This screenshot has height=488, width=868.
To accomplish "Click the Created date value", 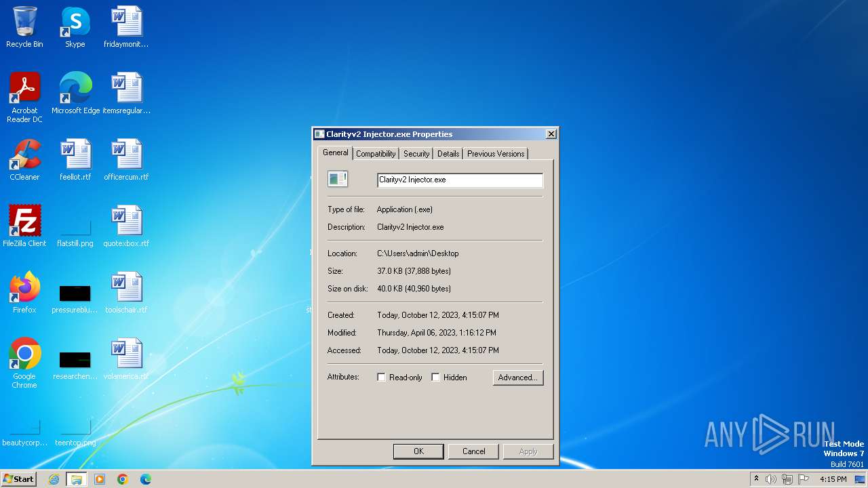I will pyautogui.click(x=438, y=315).
